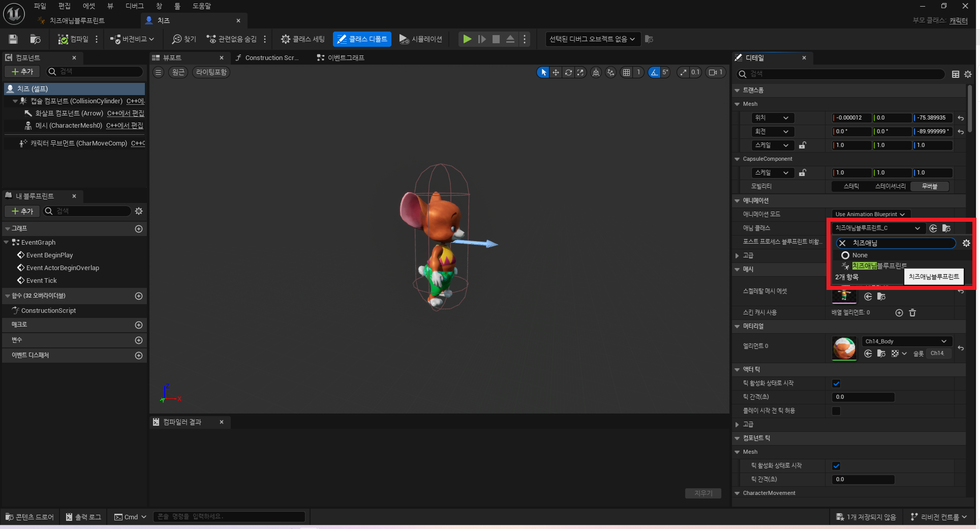The height and width of the screenshot is (529, 980).
Task: Open Debug (디버그) menu
Action: point(135,6)
